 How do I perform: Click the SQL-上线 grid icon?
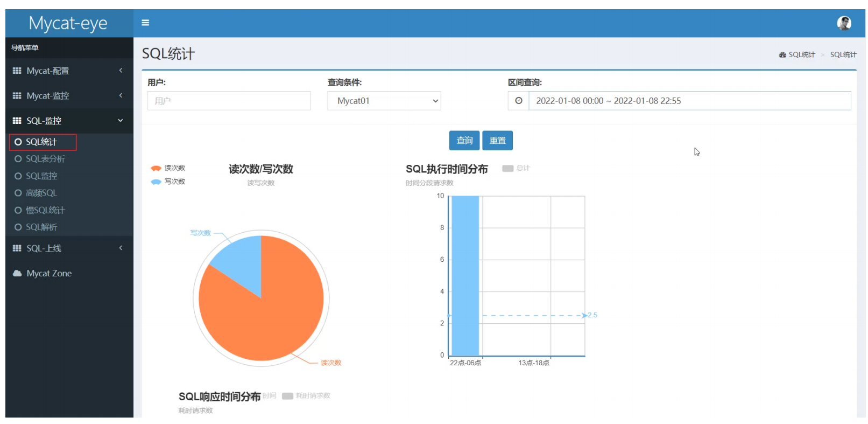tap(17, 248)
